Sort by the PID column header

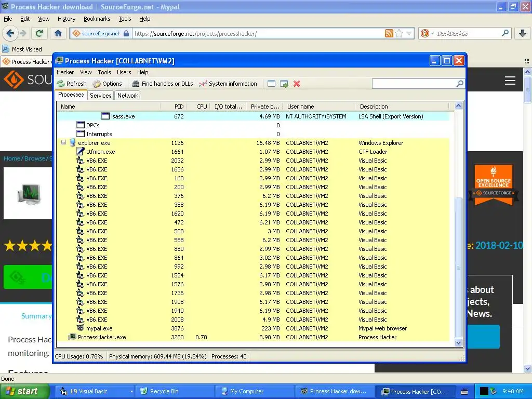174,107
